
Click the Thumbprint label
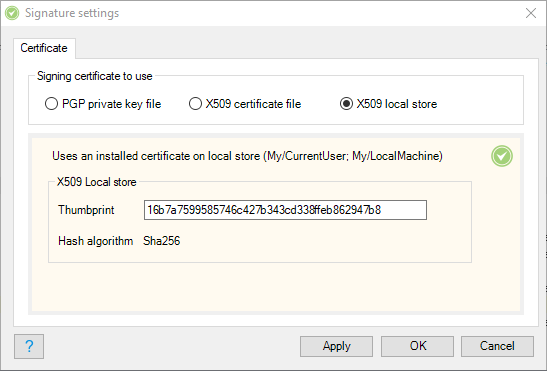pyautogui.click(x=86, y=210)
